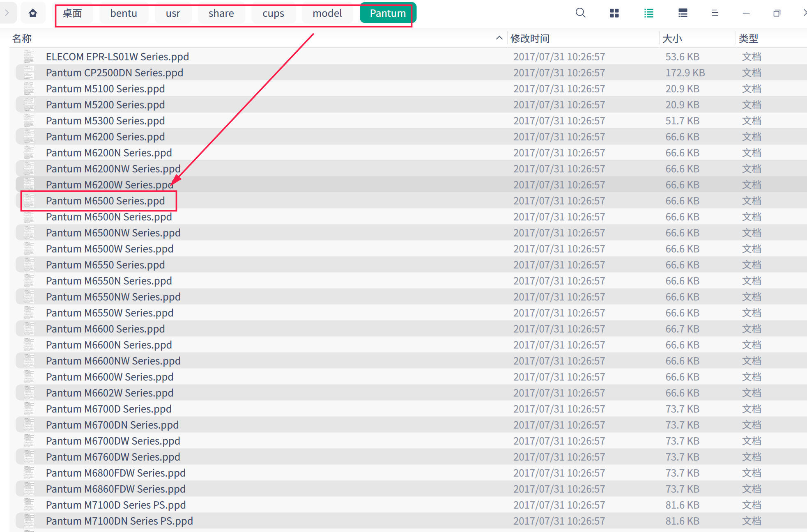
Task: Select Pantum M6200N Series.ppd
Action: click(x=109, y=153)
